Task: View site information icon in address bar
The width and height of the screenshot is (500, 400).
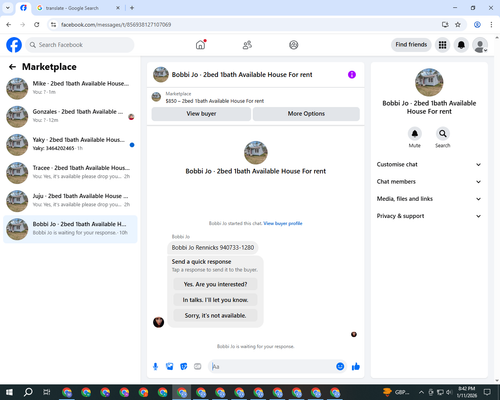Action: (53, 25)
